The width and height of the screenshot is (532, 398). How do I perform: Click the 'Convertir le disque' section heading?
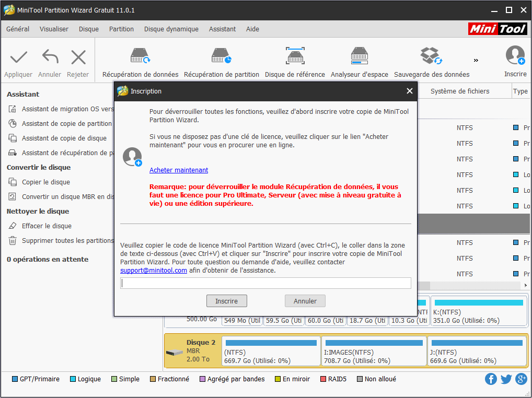39,168
